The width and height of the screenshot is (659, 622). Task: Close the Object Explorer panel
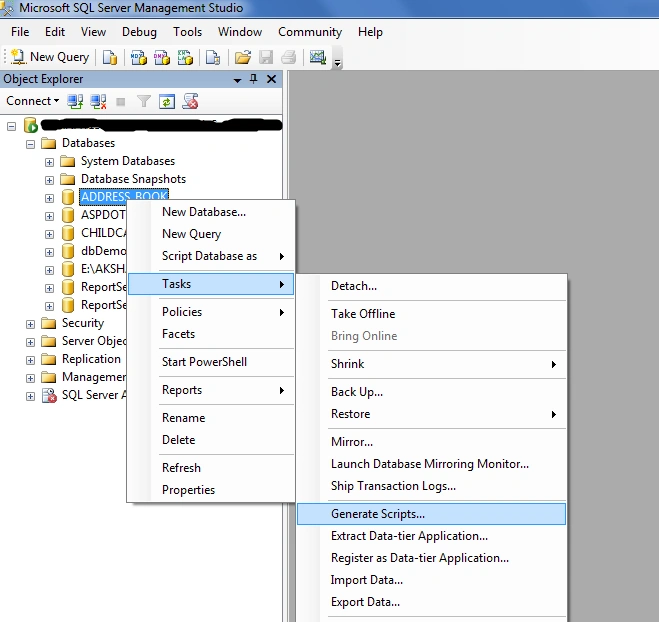(x=272, y=79)
